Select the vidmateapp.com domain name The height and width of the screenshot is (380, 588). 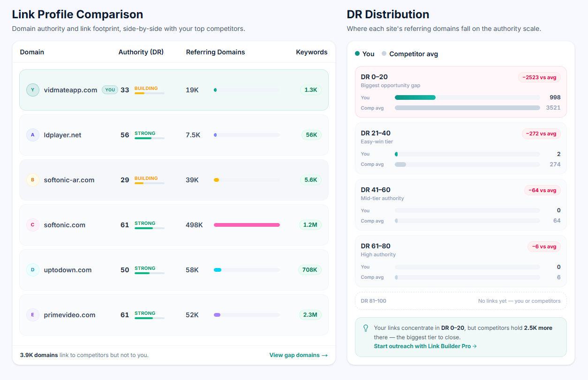click(x=70, y=90)
